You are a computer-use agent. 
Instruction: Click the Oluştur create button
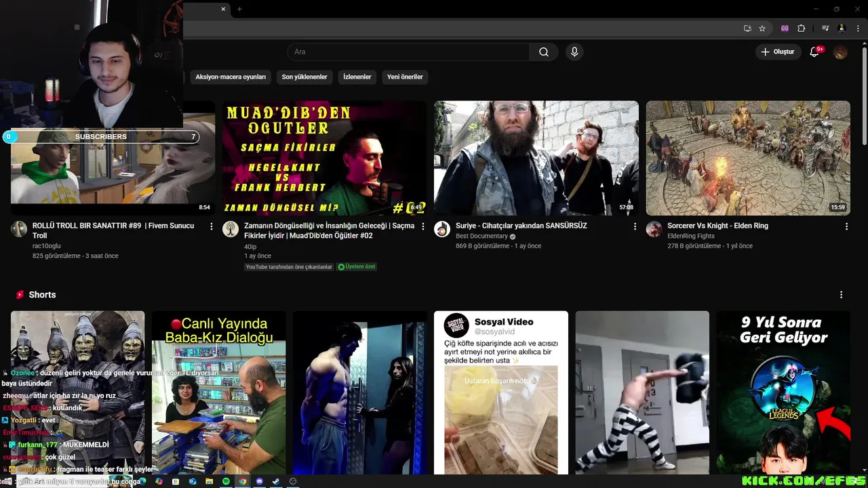click(777, 52)
